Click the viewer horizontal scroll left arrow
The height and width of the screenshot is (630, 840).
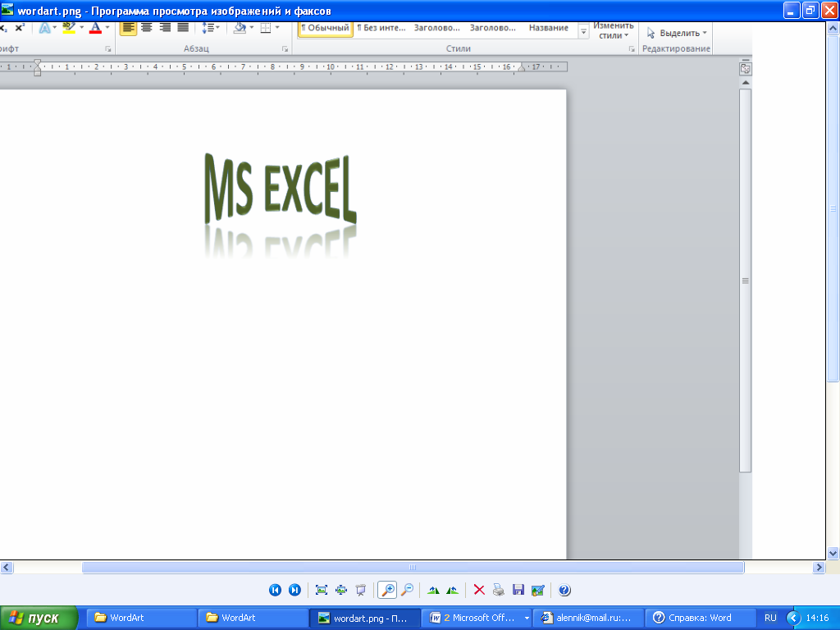[x=7, y=568]
